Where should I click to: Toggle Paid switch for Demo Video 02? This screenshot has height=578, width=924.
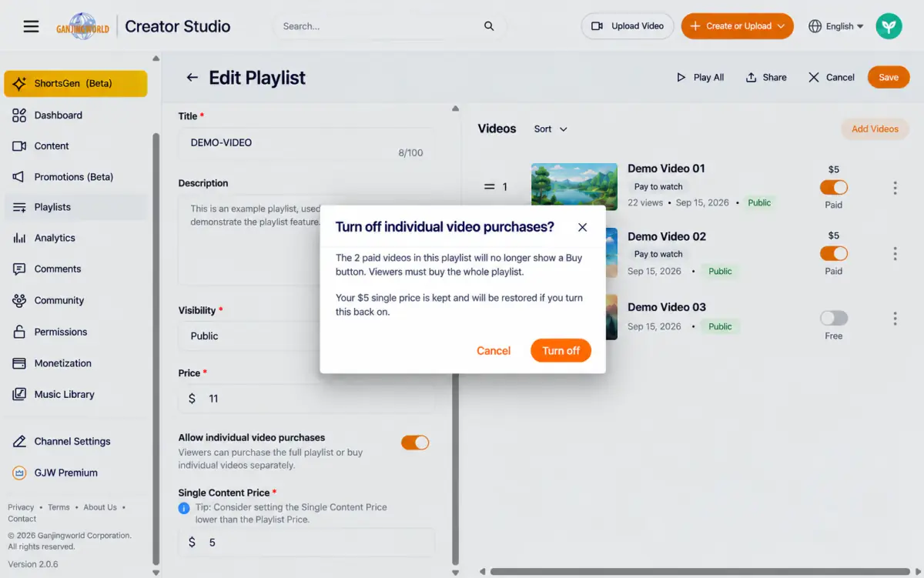pos(834,253)
